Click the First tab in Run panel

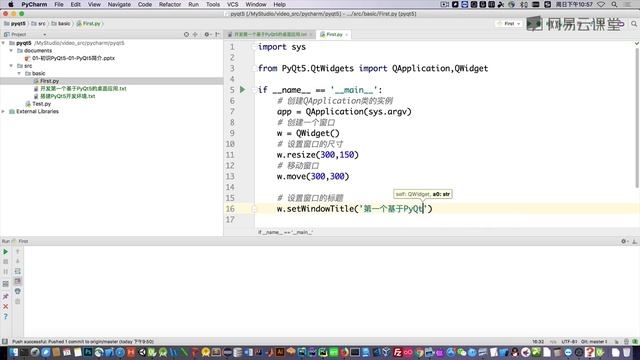click(x=23, y=241)
